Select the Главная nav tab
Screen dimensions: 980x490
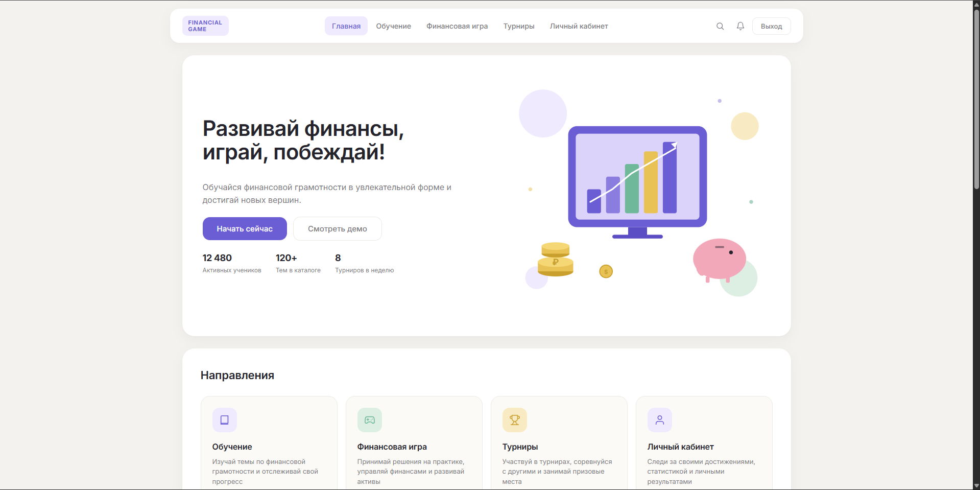point(346,26)
